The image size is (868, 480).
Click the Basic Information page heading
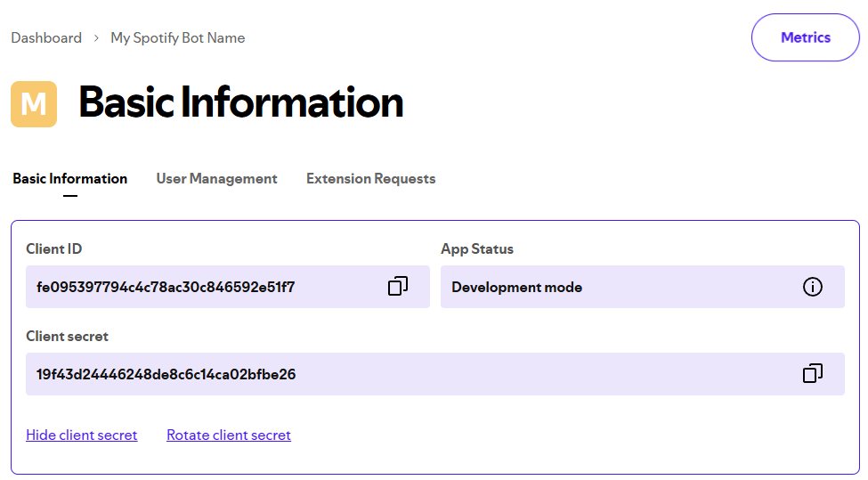click(240, 102)
